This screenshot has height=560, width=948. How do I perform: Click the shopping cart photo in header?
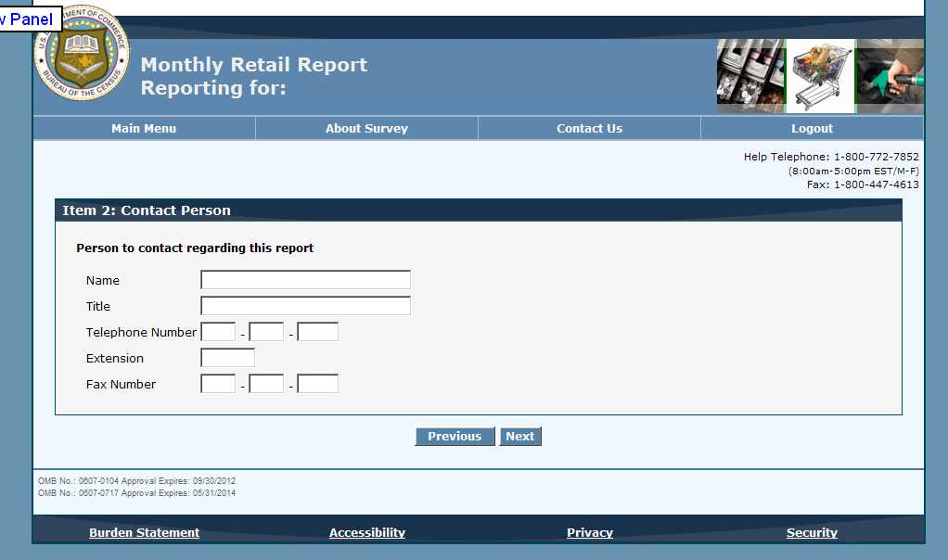(820, 76)
